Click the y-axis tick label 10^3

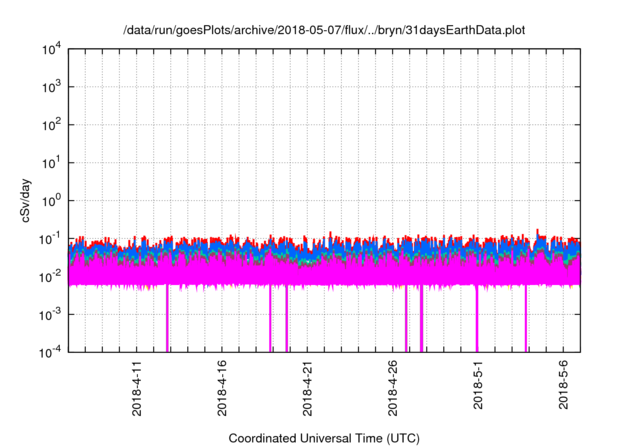[x=51, y=87]
